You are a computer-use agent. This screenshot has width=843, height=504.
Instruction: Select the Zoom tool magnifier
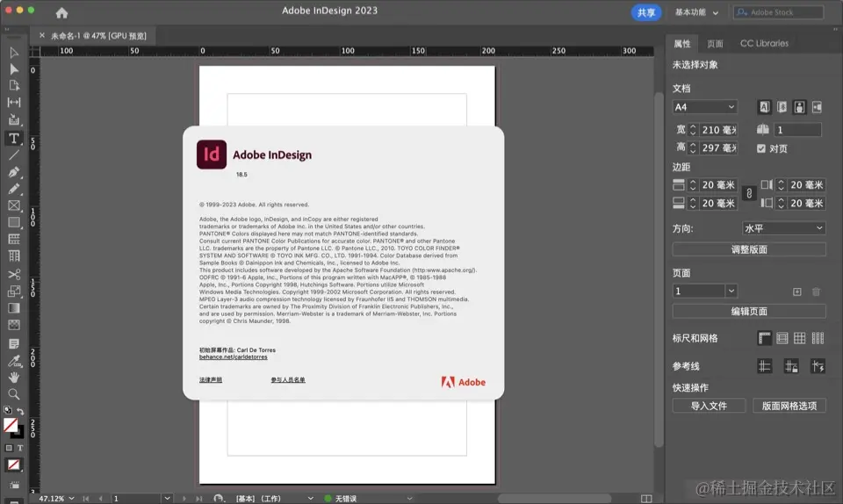[x=14, y=394]
